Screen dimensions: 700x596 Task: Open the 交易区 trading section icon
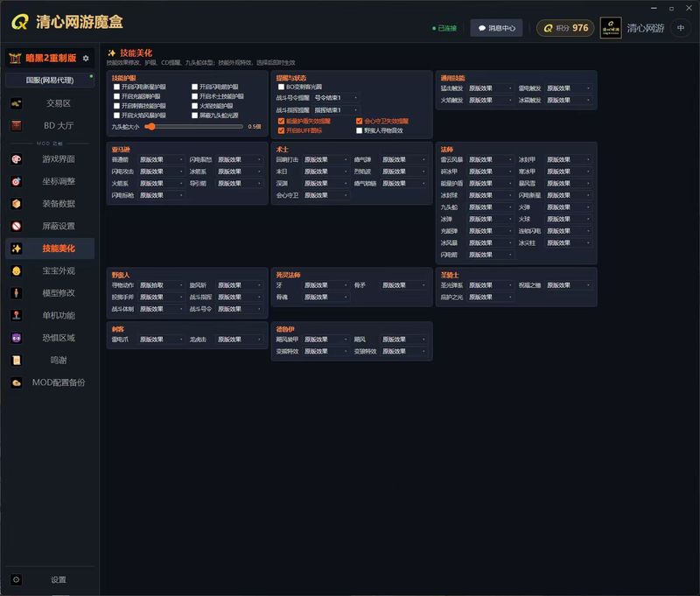click(17, 103)
